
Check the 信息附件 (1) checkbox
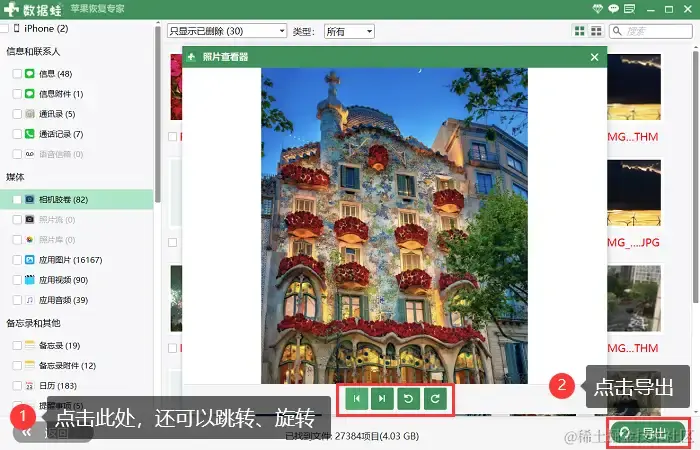click(17, 94)
